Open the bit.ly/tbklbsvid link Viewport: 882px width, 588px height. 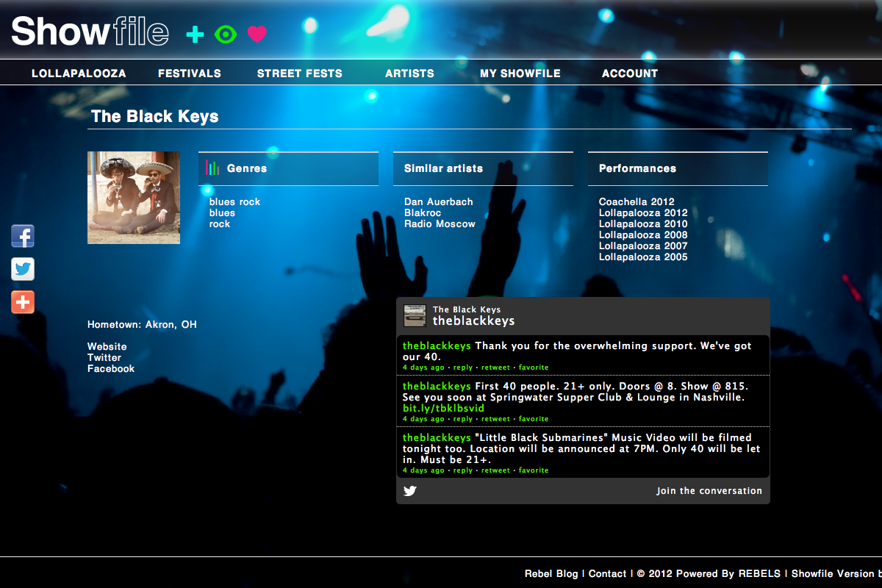(443, 409)
